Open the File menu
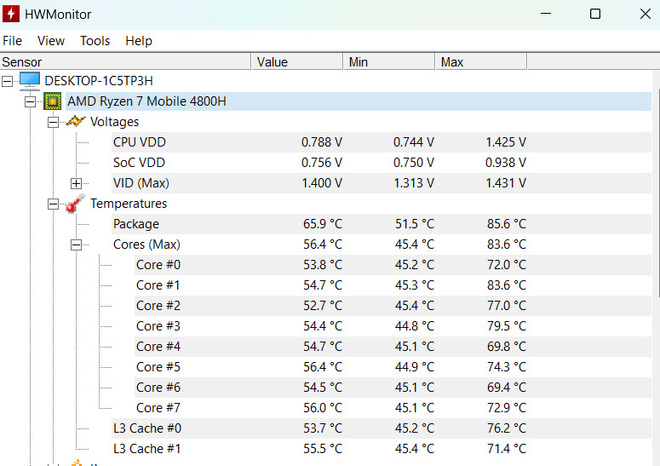This screenshot has height=466, width=660. coord(12,41)
